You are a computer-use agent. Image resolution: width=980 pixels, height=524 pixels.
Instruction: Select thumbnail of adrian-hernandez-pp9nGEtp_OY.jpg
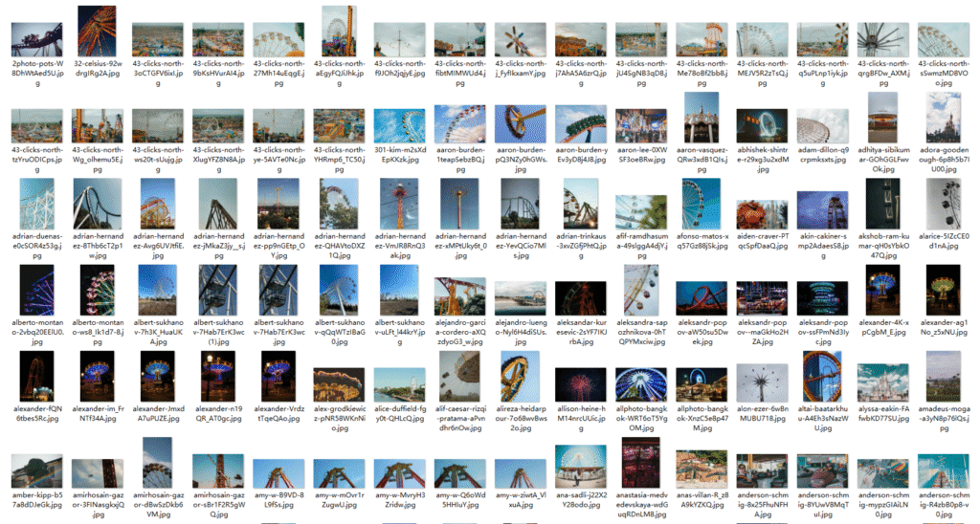[278, 205]
